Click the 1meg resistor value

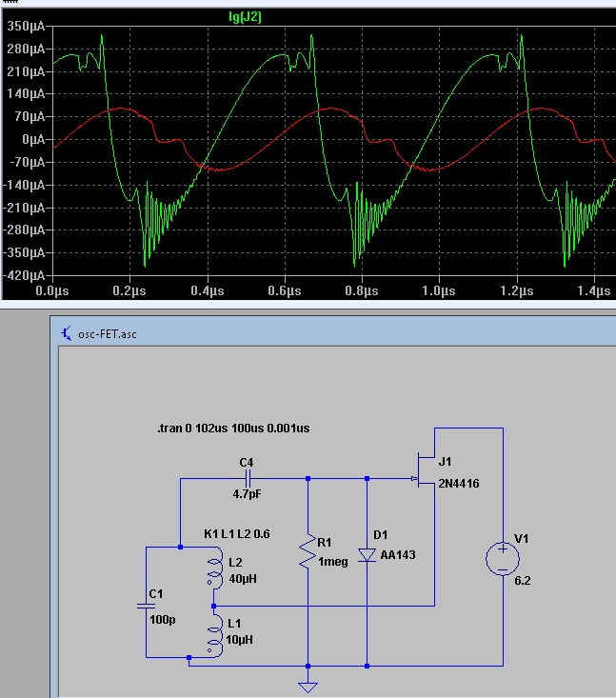point(333,562)
